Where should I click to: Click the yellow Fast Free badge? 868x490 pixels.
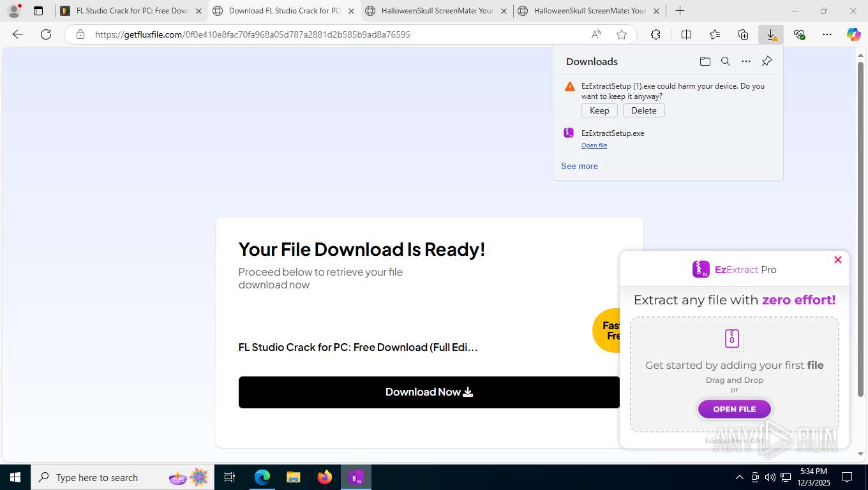[606, 330]
